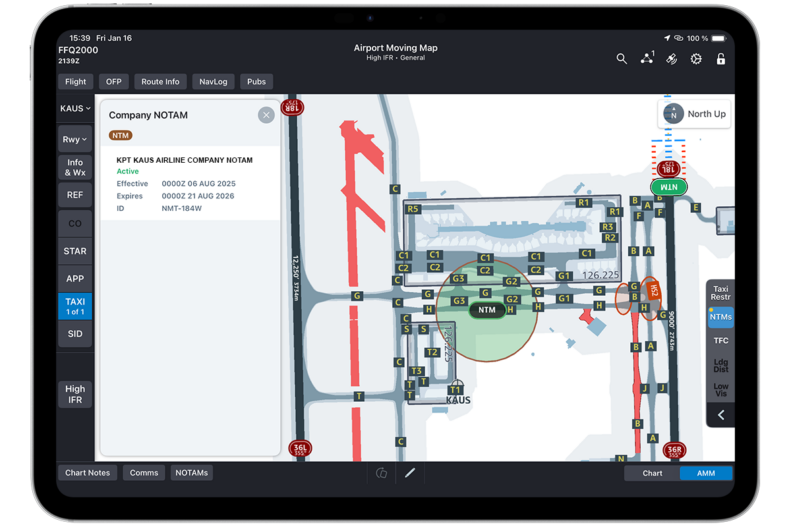Toggle the TFC traffic layer

point(720,340)
